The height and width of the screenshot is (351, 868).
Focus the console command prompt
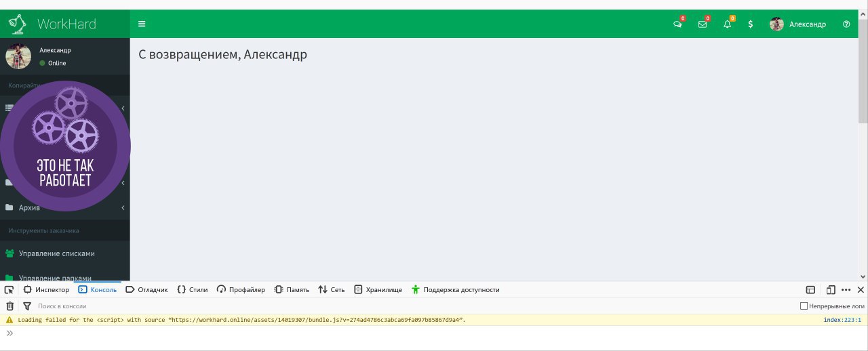[x=434, y=333]
